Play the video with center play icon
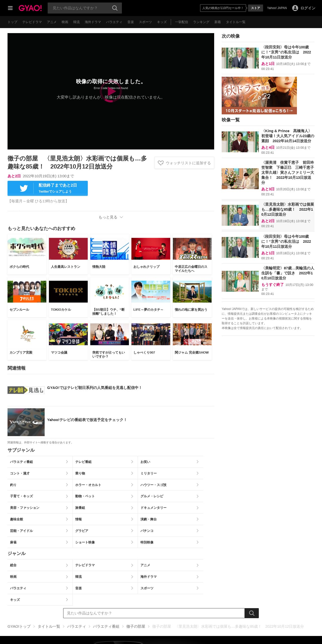This screenshot has height=644, width=322. tap(111, 91)
